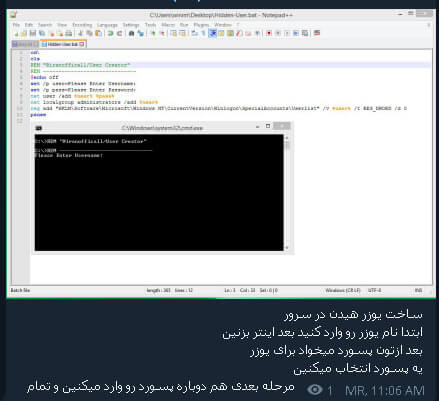The height and width of the screenshot is (401, 439).
Task: Click the 'net localgroup administrators' line
Action: point(94,102)
